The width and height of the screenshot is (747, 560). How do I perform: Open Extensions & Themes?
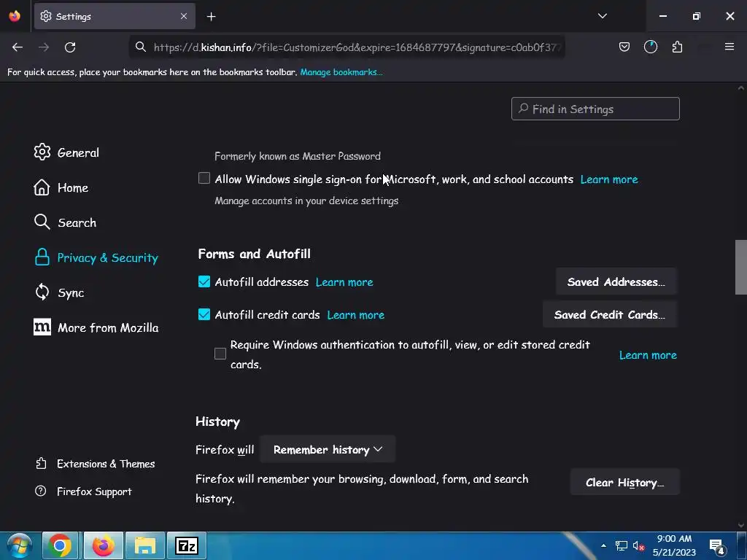[x=96, y=464]
